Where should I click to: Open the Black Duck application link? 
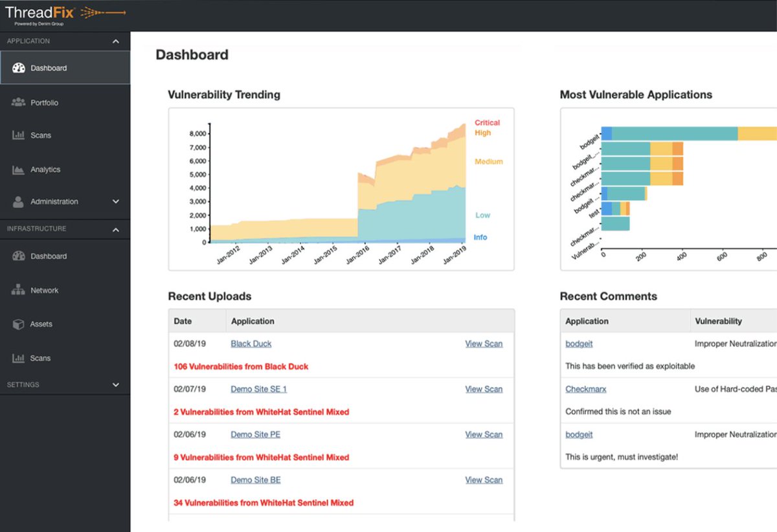coord(251,344)
